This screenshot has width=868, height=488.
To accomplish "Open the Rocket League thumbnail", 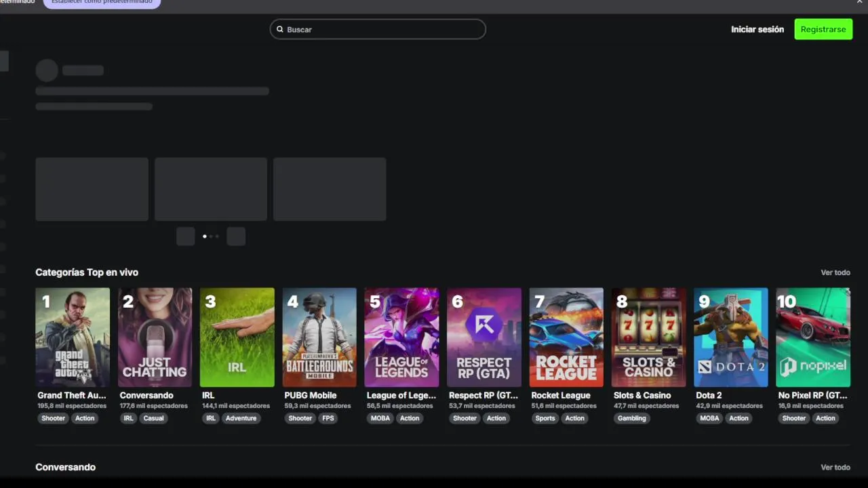I will [566, 338].
